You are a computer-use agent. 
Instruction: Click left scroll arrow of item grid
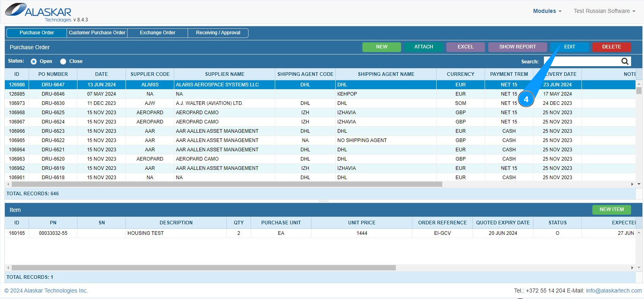(x=8, y=268)
